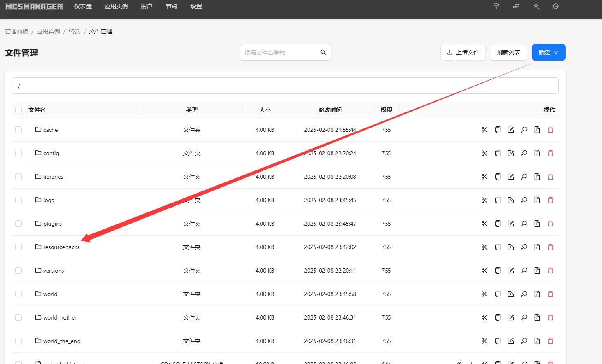Delete the resourcepacks folder
This screenshot has width=602, height=364.
point(550,247)
